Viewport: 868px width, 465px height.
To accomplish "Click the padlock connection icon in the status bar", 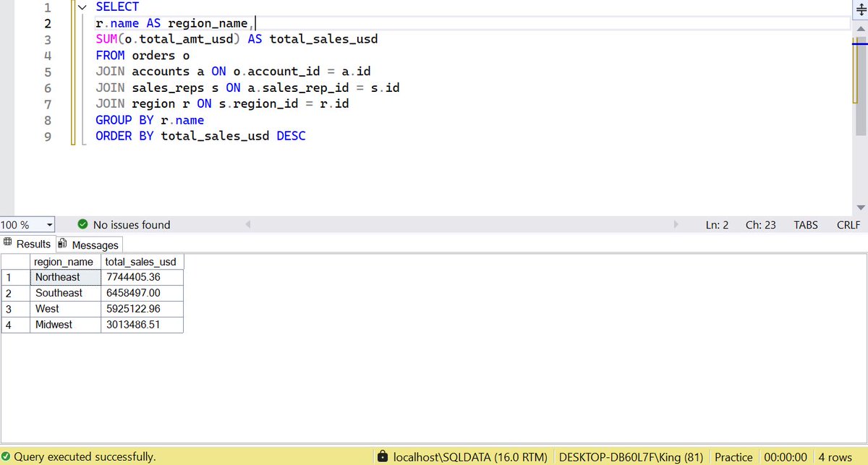I will coord(383,456).
